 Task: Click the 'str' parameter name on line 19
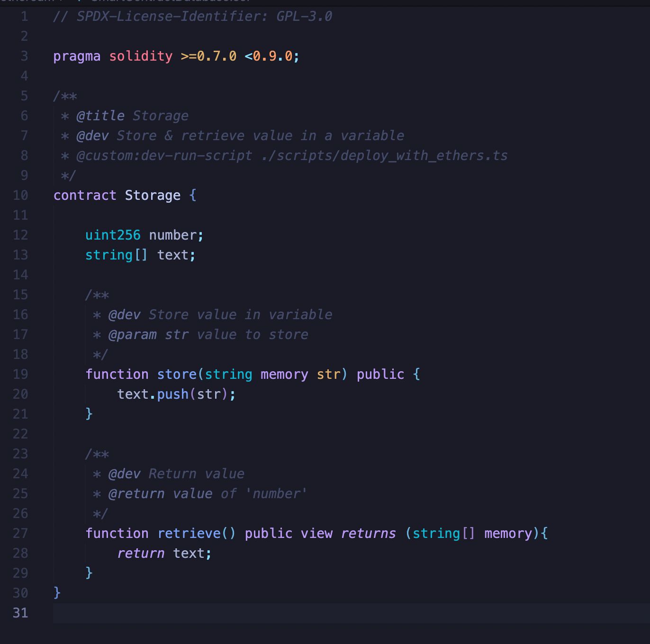pos(328,375)
